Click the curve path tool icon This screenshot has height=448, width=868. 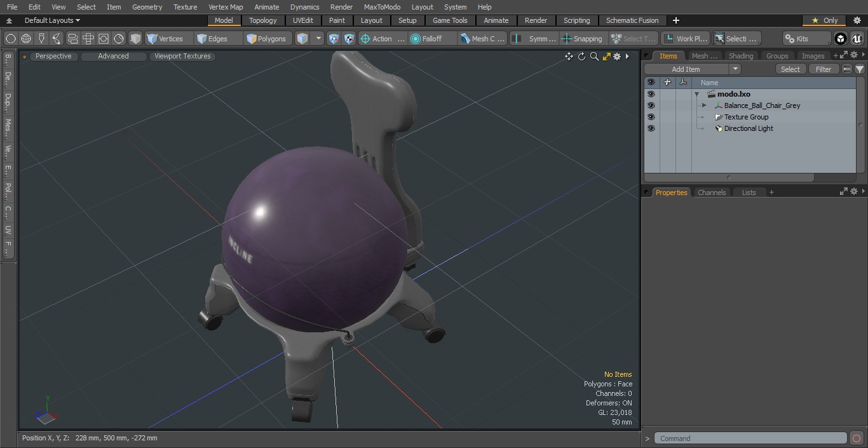pos(57,39)
